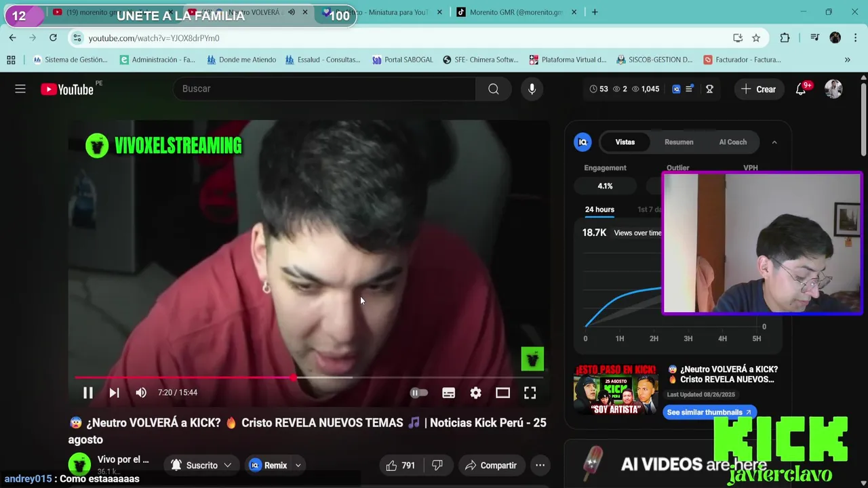This screenshot has height=488, width=868.
Task: Open the Chrome three-dot menu
Action: click(855, 38)
